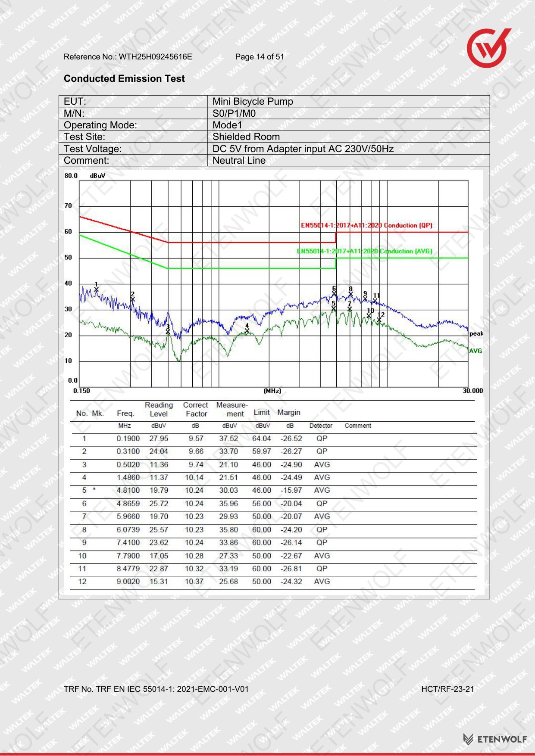The image size is (535, 756).
Task: Click measurement 21.51 in row 4
Action: pyautogui.click(x=228, y=477)
